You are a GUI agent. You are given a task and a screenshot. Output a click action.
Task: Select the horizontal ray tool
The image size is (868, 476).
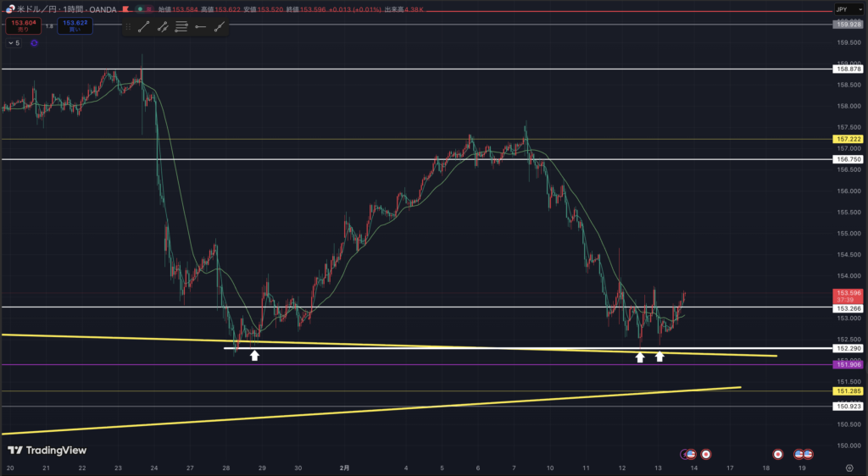pos(201,26)
